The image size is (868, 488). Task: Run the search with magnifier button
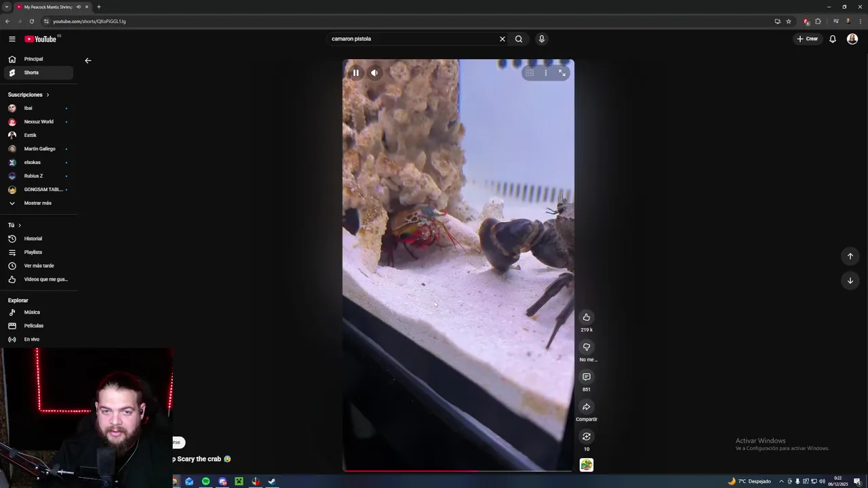[519, 39]
